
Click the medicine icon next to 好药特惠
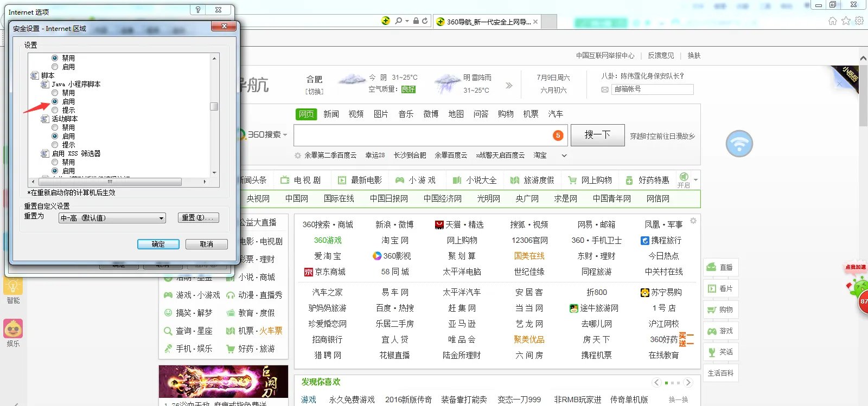pos(629,180)
